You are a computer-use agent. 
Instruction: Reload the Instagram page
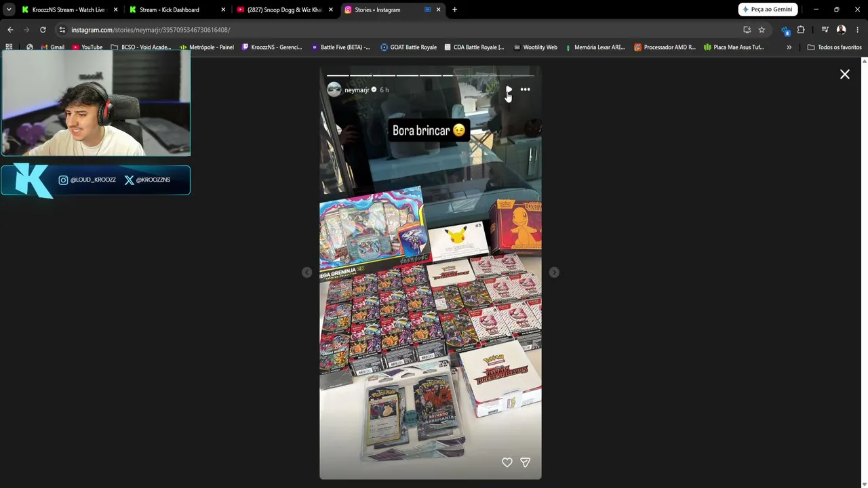click(x=43, y=30)
